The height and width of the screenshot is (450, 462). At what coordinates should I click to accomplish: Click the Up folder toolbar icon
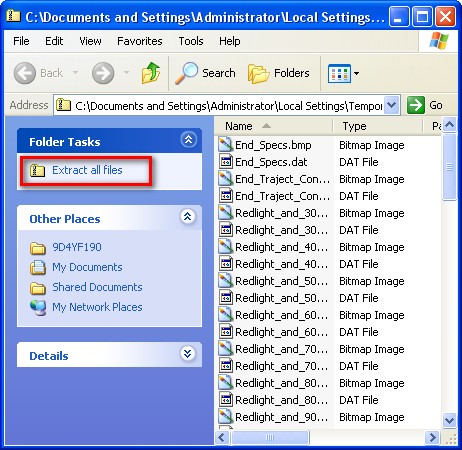coord(151,73)
